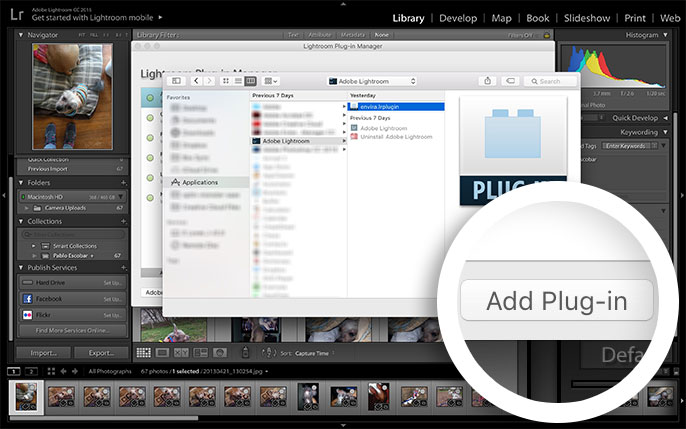
Task: Select Loupe view icon in toolbar
Action: click(x=162, y=352)
